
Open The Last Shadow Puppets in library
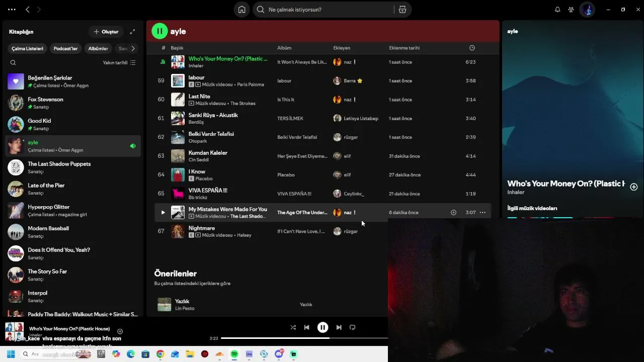[x=73, y=167]
